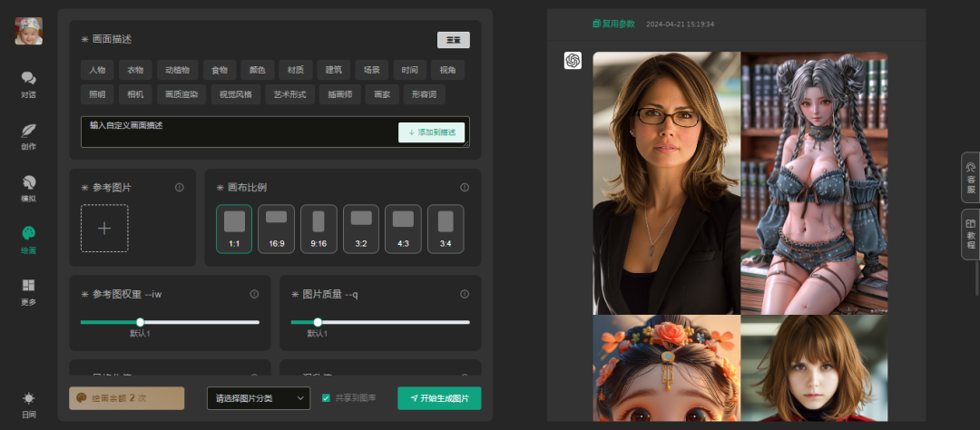Image resolution: width=980 pixels, height=430 pixels.
Task: Click info icon beside 图片质量 --q
Action: (465, 294)
